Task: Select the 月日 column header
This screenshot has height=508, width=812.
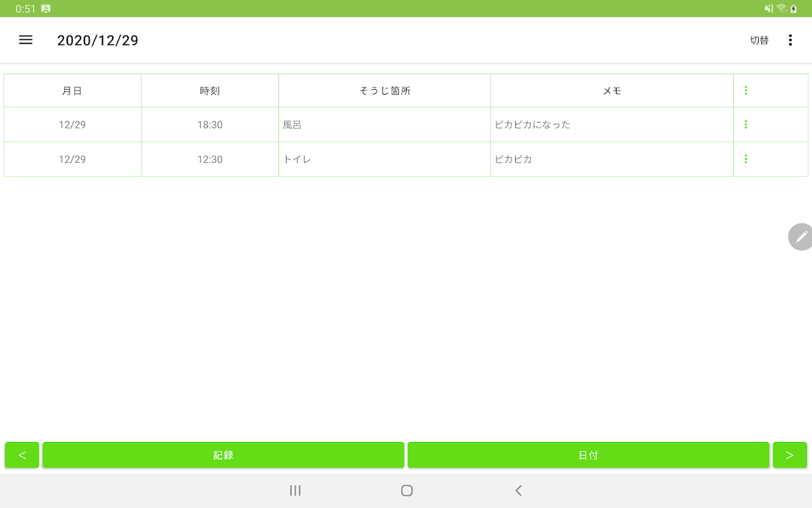Action: point(72,91)
